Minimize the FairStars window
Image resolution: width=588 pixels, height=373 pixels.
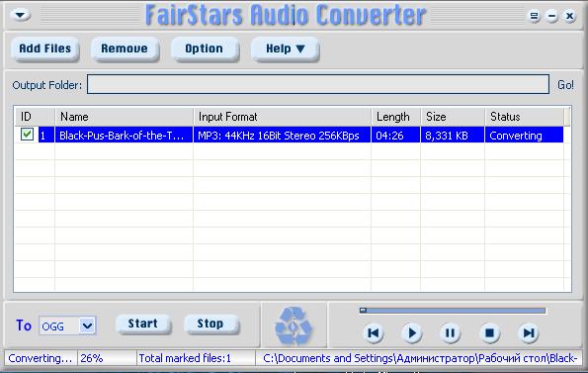(551, 16)
